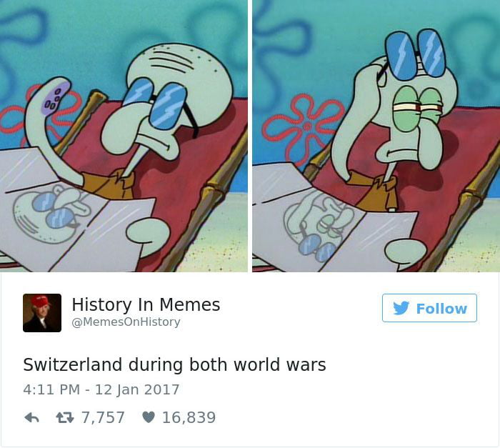The height and width of the screenshot is (448, 500).
Task: Click the Twitter bird icon in Follow button
Action: (401, 308)
